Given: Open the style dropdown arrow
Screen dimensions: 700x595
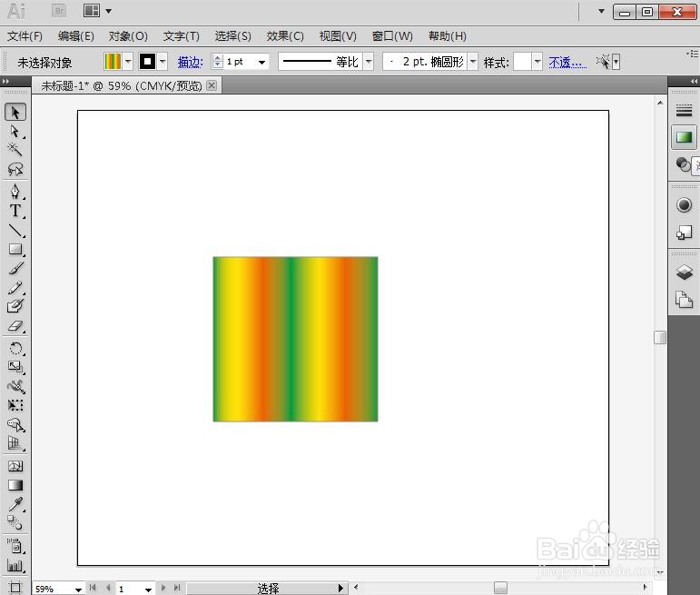Looking at the screenshot, I should (x=537, y=62).
